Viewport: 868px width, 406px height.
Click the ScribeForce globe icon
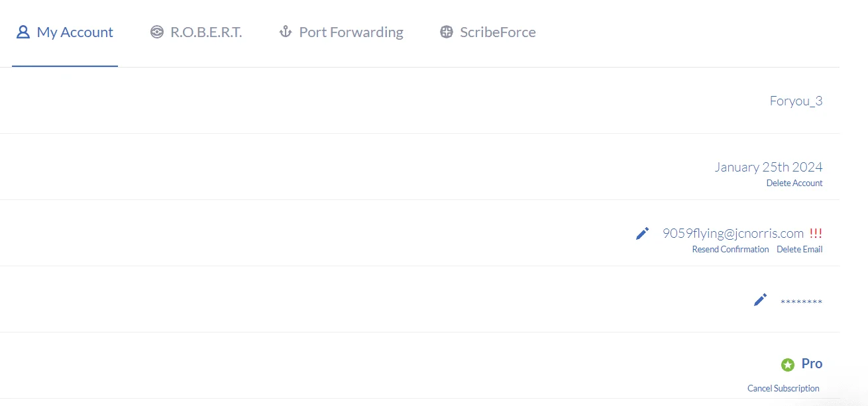[447, 32]
